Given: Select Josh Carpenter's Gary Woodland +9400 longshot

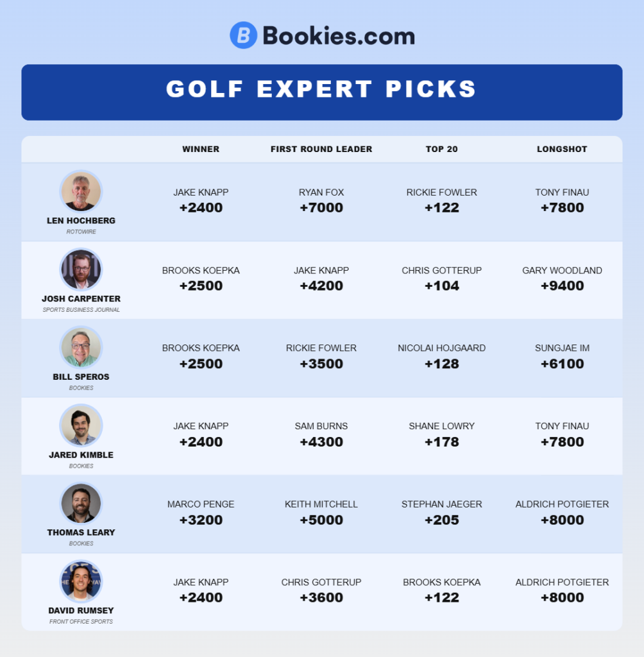Looking at the screenshot, I should click(562, 278).
